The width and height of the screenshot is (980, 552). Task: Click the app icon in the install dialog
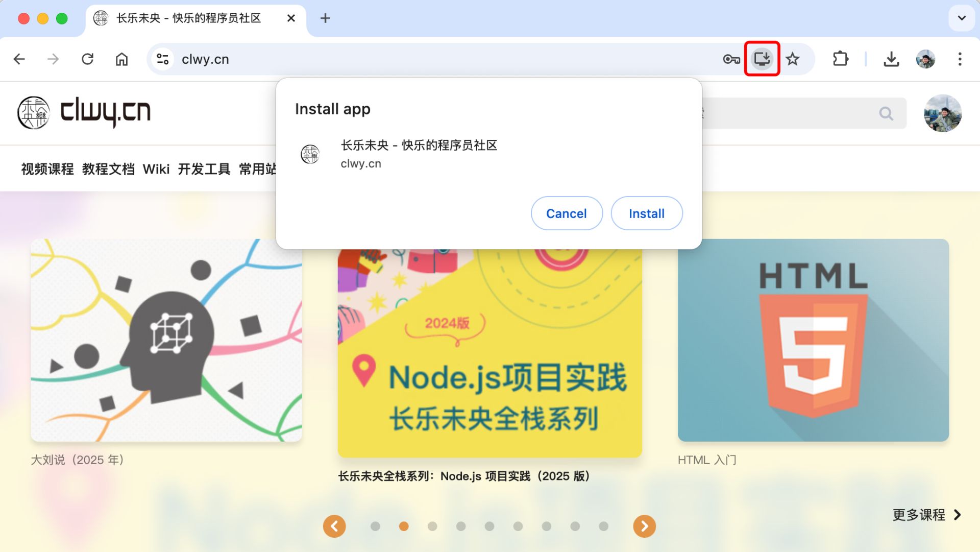coord(310,154)
